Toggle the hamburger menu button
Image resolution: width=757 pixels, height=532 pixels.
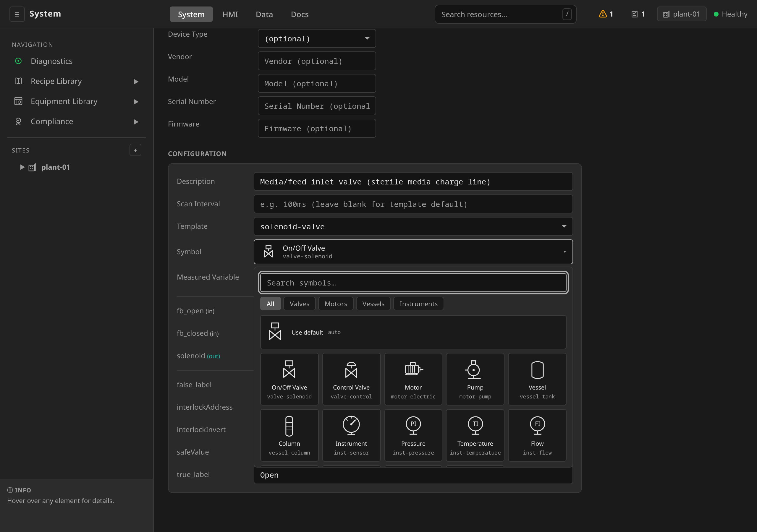17,14
